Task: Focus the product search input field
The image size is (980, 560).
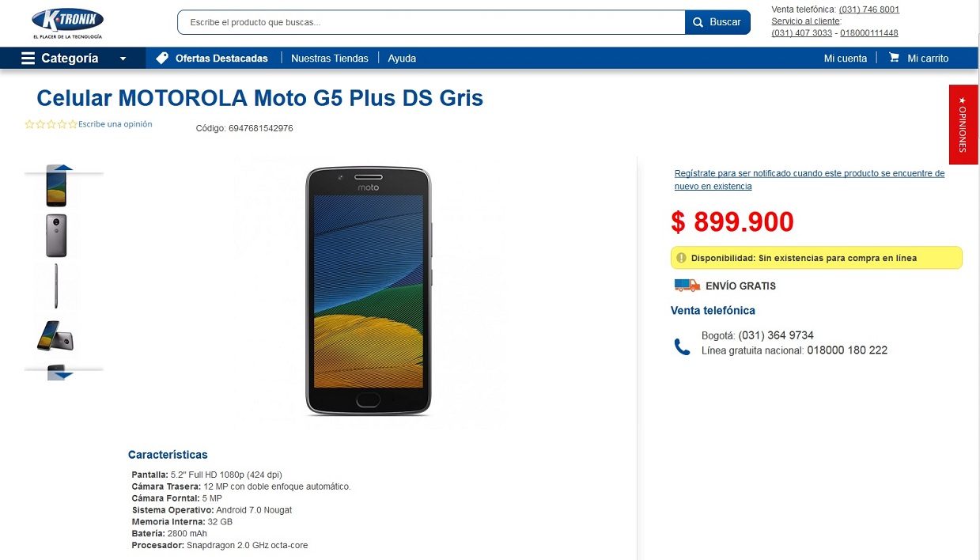Action: (x=431, y=22)
